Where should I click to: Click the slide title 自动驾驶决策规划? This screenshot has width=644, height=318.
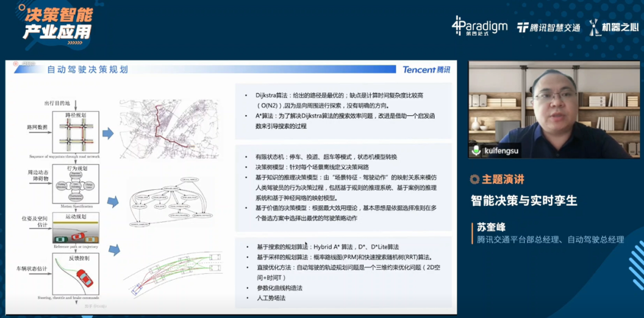pyautogui.click(x=88, y=70)
